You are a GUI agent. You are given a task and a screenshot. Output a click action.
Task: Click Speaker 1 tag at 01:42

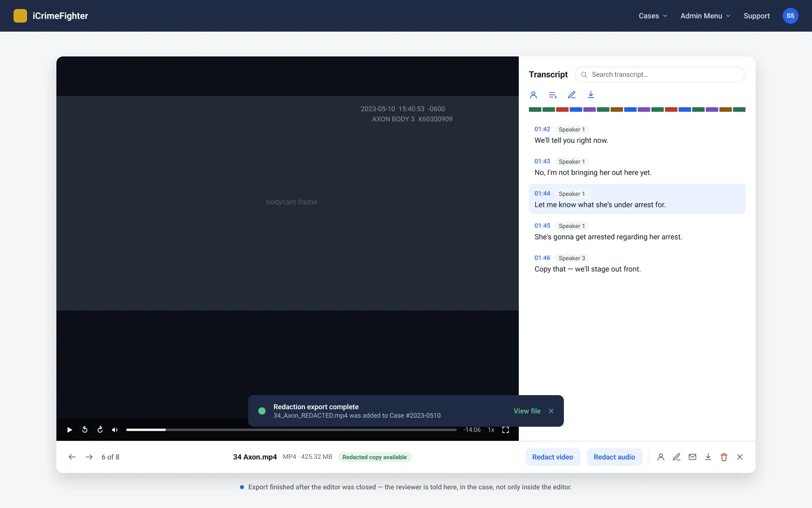572,129
